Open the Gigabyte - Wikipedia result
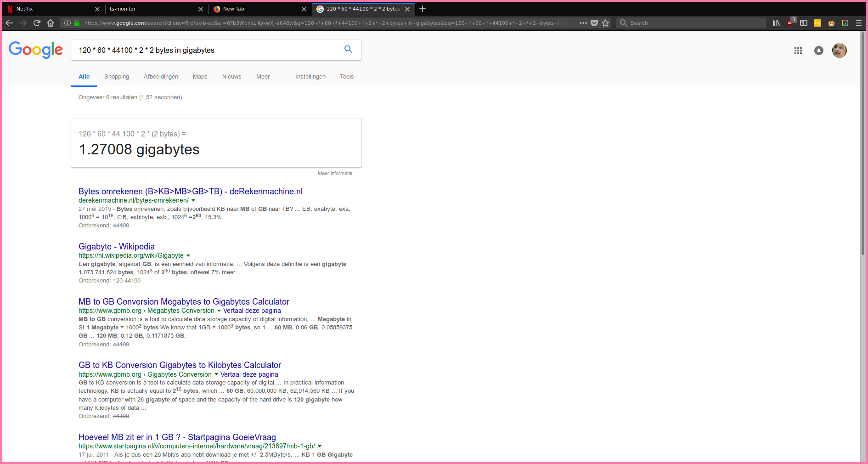Screen dimensions: 868x464 coord(117,247)
